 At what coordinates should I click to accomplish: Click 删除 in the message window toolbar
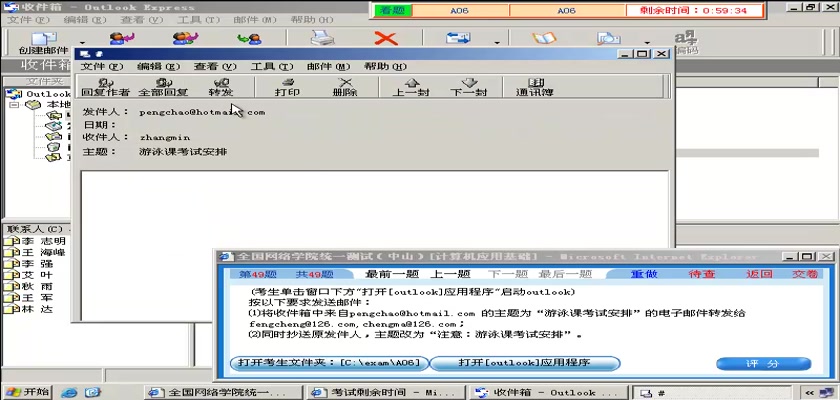pyautogui.click(x=346, y=87)
